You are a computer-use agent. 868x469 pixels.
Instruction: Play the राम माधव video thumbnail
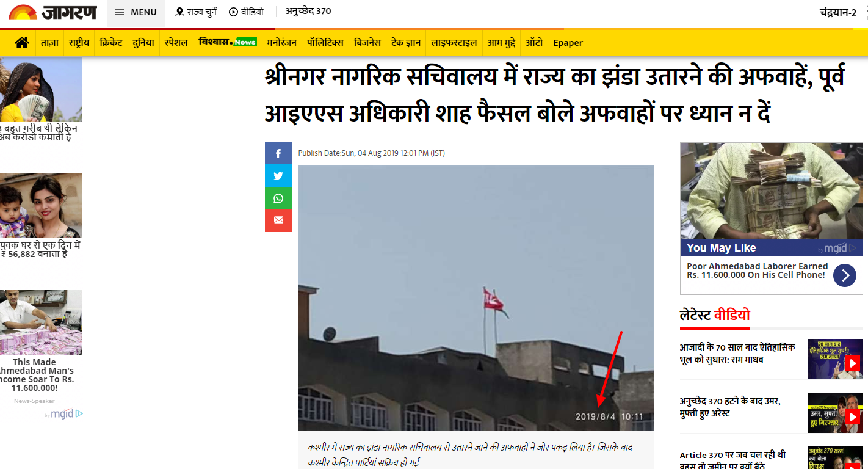point(835,359)
